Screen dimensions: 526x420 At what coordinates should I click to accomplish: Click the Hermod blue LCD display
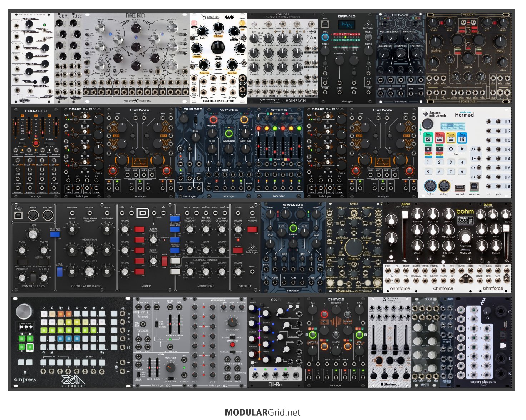453,127
